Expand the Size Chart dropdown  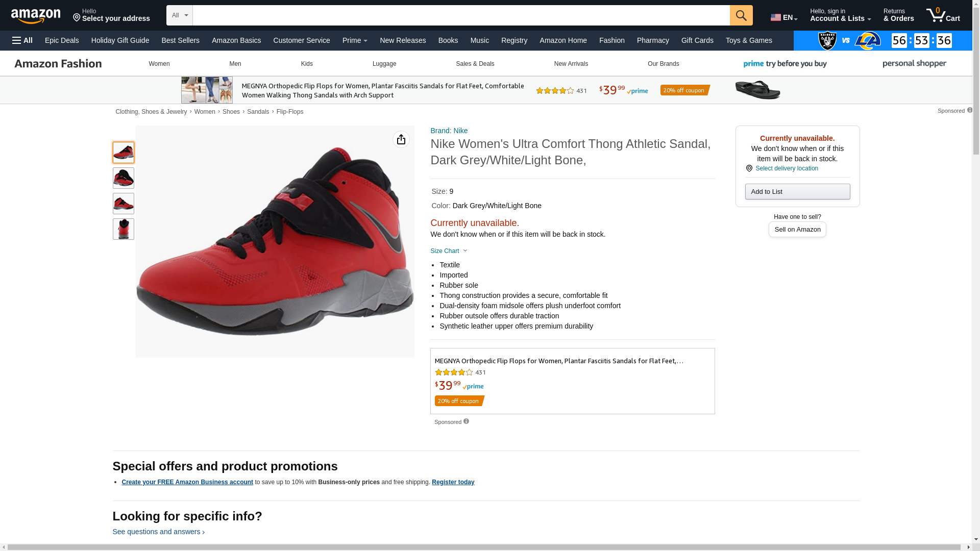449,251
